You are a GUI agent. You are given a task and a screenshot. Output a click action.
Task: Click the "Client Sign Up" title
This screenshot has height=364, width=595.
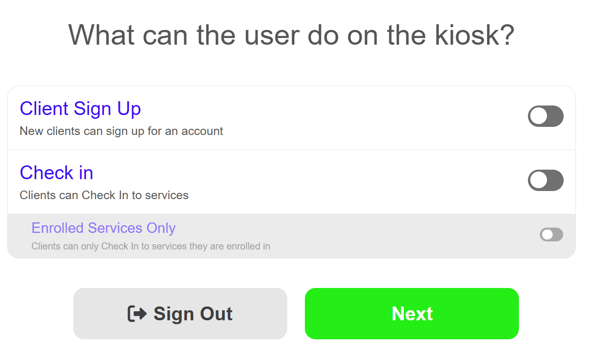80,109
